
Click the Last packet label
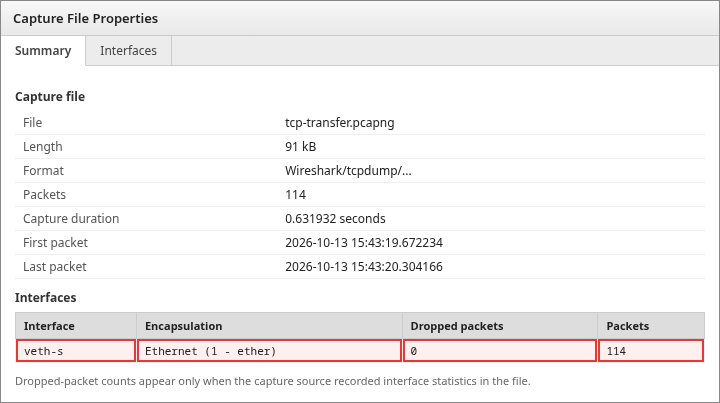(x=55, y=267)
